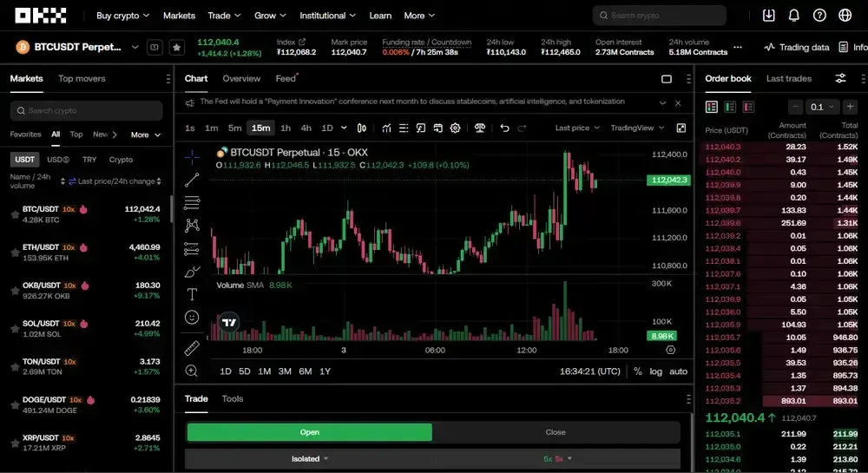Select the zoom in tool
This screenshot has width=868, height=473.
click(192, 371)
